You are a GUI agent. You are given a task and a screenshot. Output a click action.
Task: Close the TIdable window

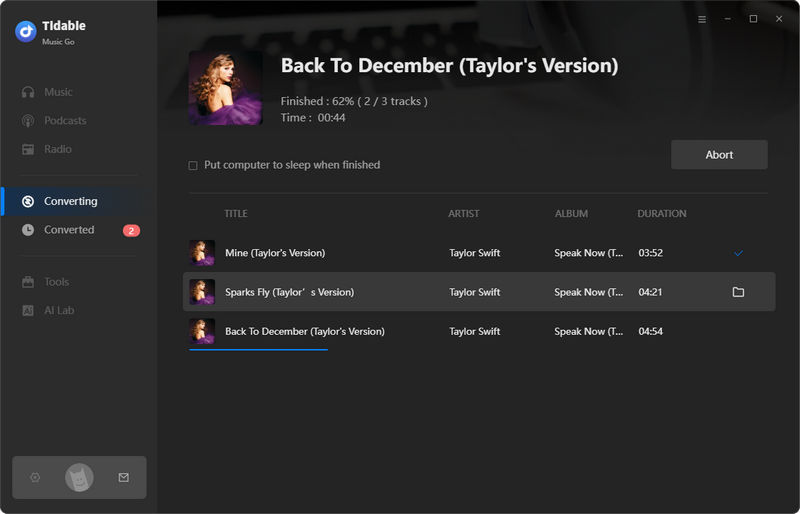(x=779, y=19)
